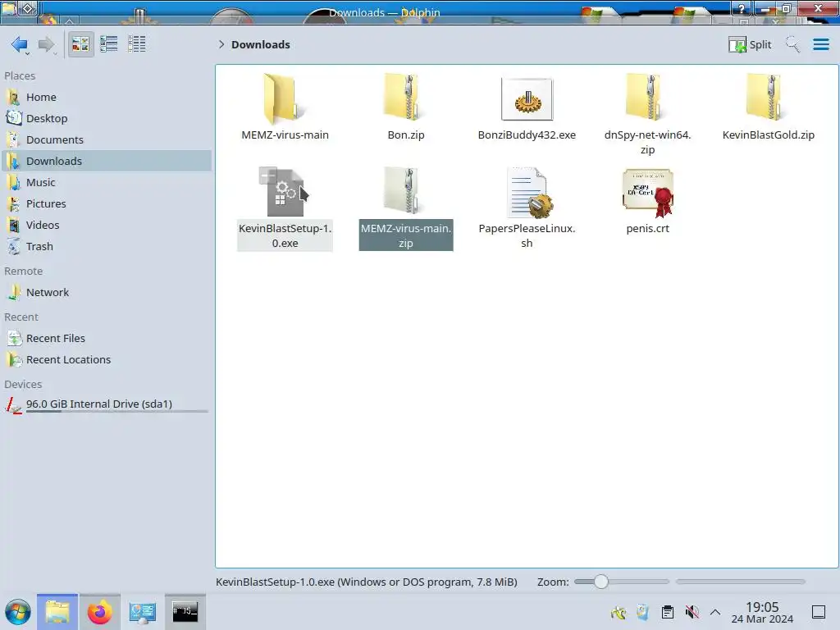Open the Dolphin hamburger menu
Image resolution: width=840 pixels, height=630 pixels.
[x=820, y=44]
